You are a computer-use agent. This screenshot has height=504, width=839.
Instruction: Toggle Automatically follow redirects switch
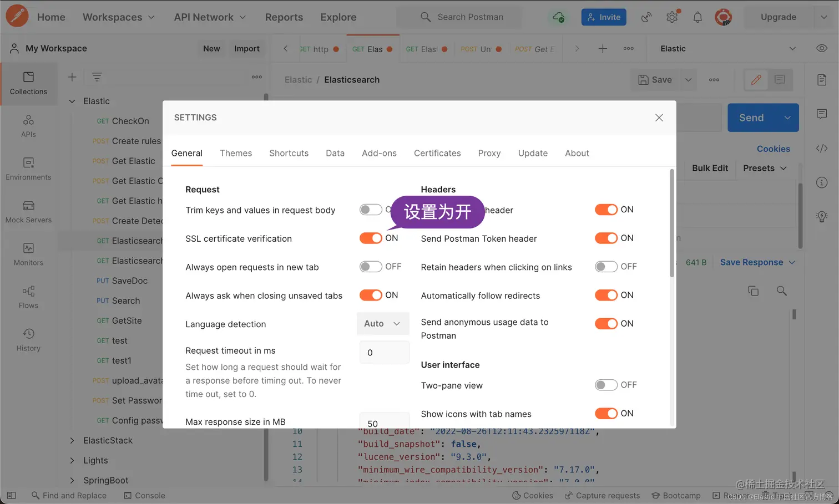coord(606,295)
